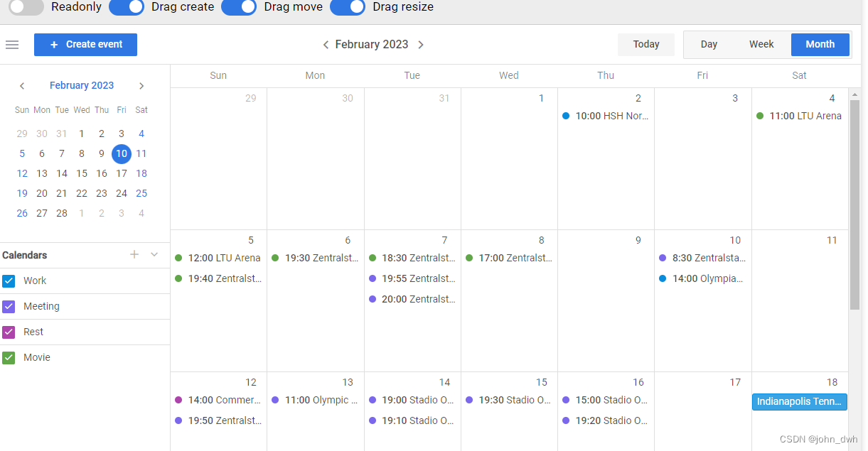868x451 pixels.
Task: Click the pink swatch beside the Rest calendar
Action: (x=9, y=332)
